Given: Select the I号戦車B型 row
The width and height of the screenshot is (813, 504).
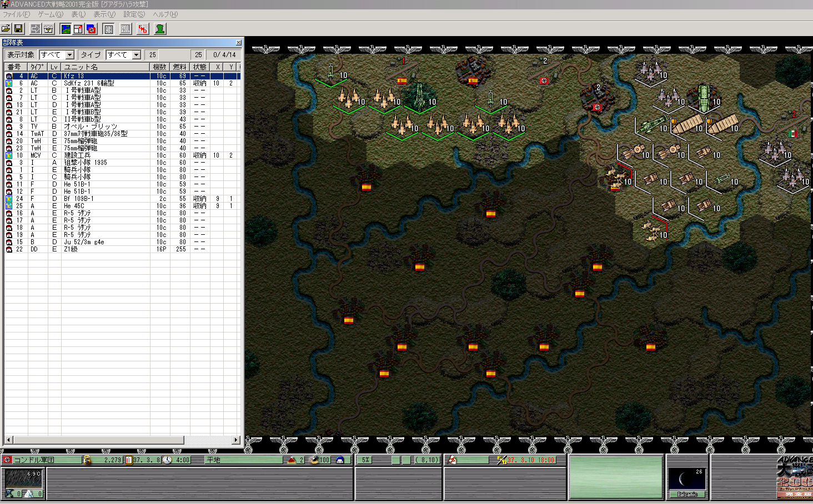Looking at the screenshot, I should click(x=122, y=112).
